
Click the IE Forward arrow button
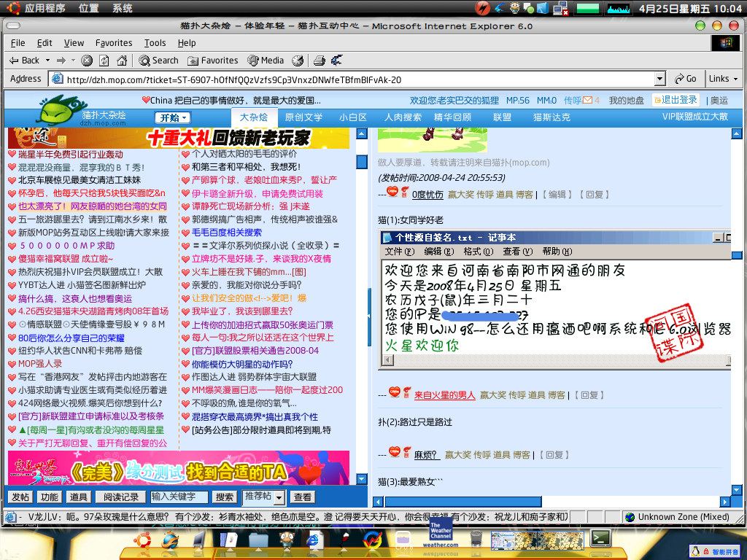(61, 61)
